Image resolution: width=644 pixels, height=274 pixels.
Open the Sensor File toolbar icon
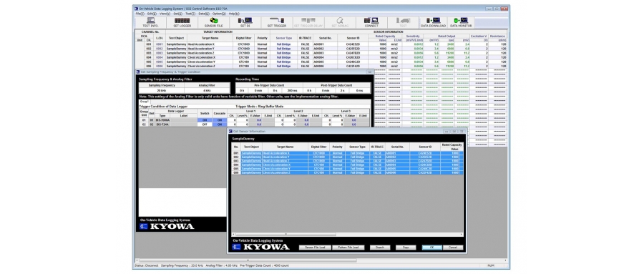(213, 22)
